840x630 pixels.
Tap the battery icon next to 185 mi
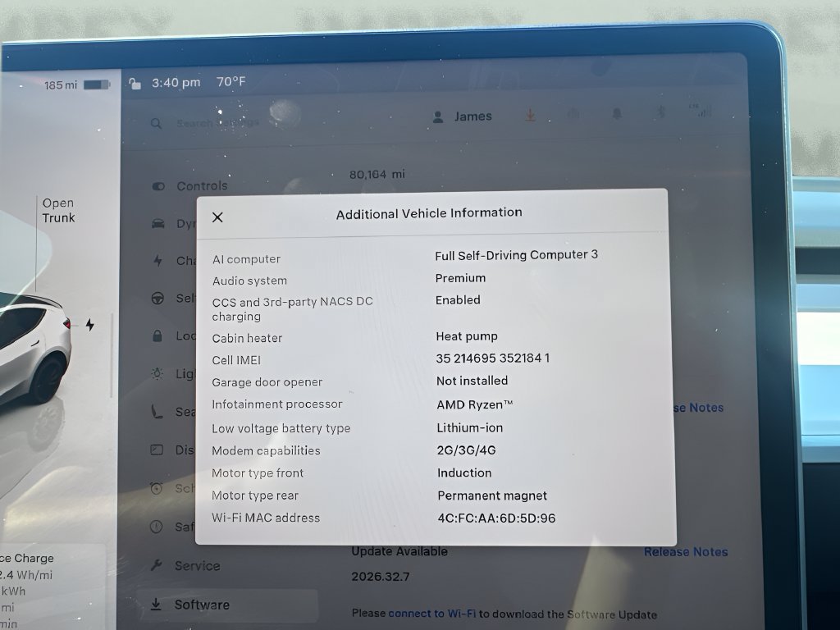click(97, 84)
